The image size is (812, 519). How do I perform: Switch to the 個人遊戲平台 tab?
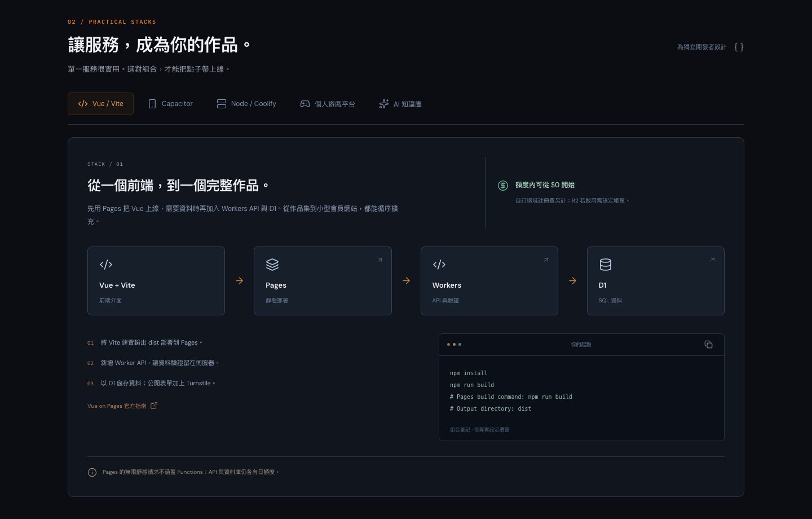click(328, 104)
